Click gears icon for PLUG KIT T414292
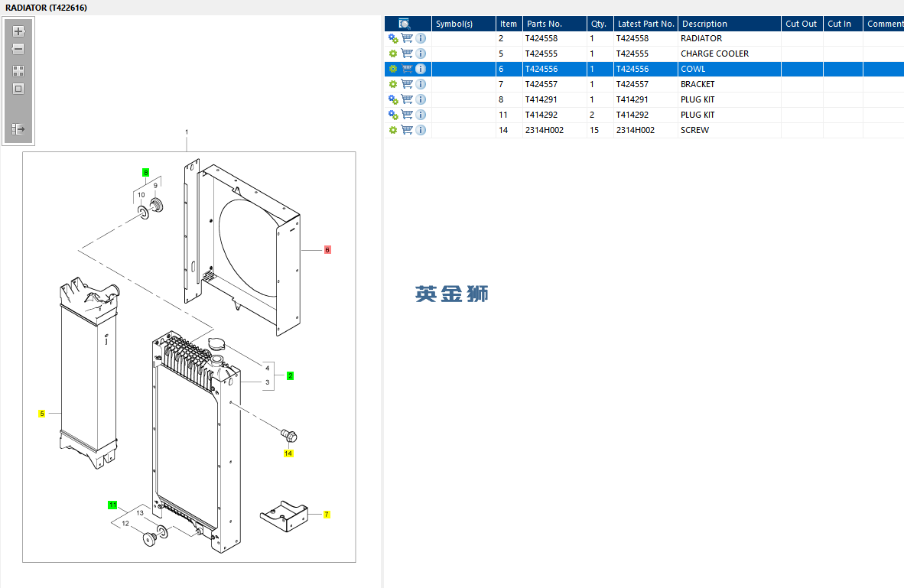 click(x=393, y=115)
